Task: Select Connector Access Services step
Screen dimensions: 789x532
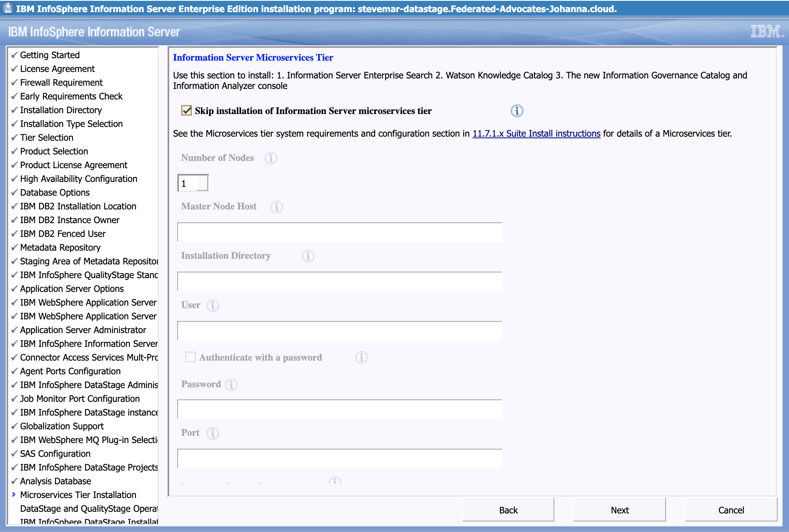Action: [89, 357]
